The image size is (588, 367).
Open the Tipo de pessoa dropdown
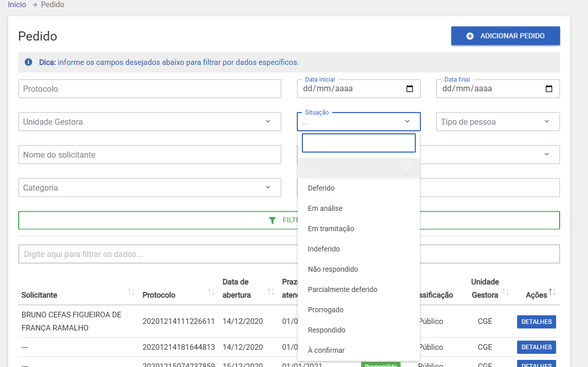[546, 122]
